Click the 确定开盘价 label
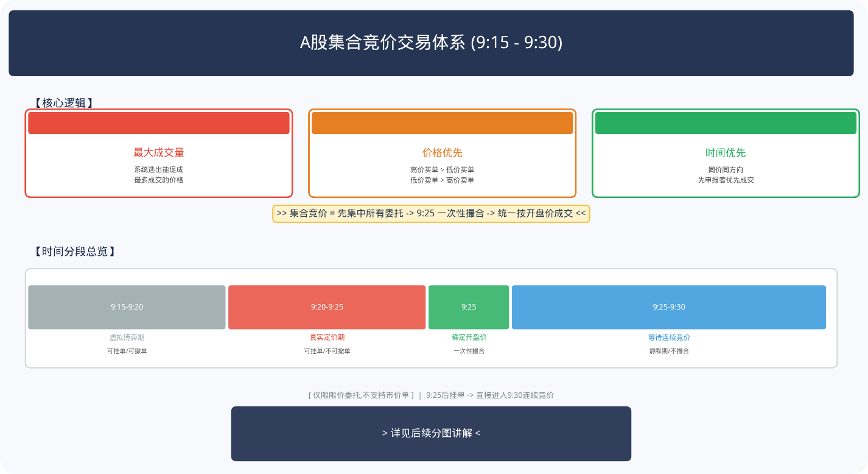This screenshot has width=868, height=474. [x=469, y=338]
